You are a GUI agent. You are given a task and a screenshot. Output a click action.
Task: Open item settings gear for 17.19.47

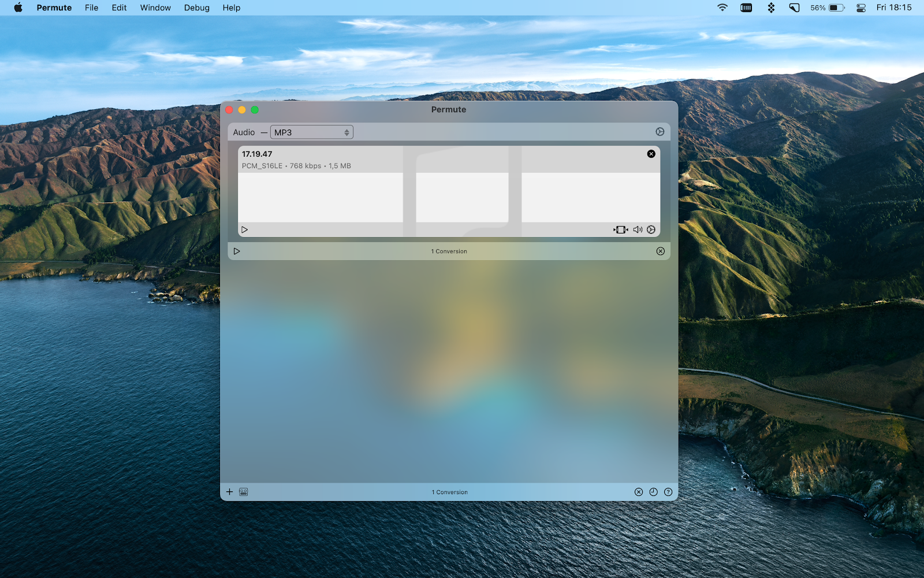click(x=651, y=229)
